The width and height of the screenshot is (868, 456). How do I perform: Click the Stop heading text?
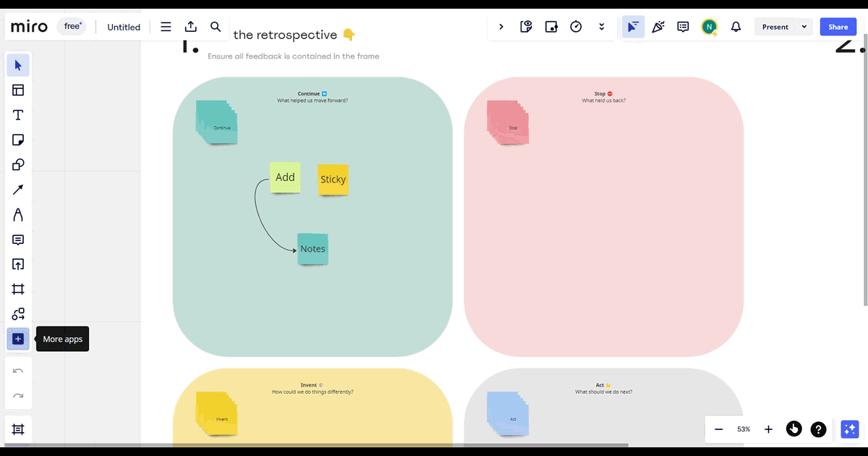tap(603, 93)
